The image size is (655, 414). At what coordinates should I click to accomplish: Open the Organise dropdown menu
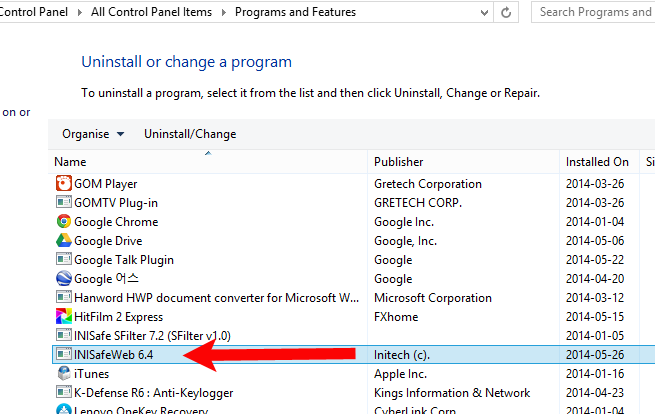point(93,134)
